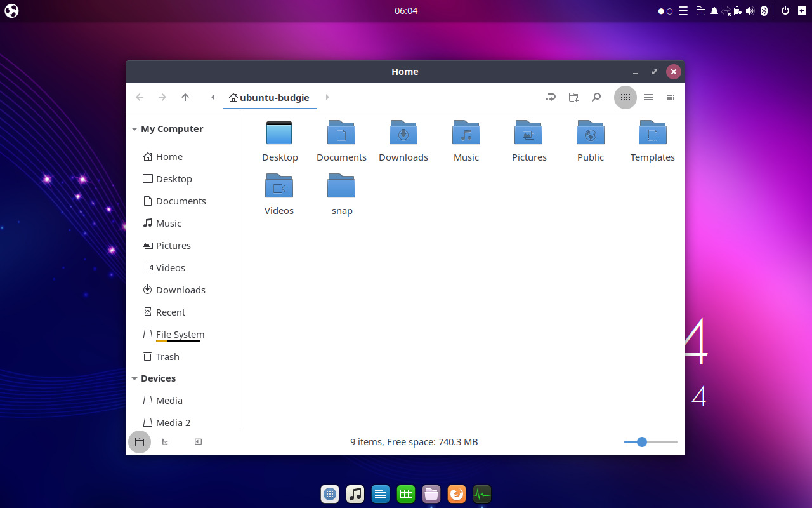812x508 pixels.
Task: Collapse the My Computer section
Action: coord(134,128)
